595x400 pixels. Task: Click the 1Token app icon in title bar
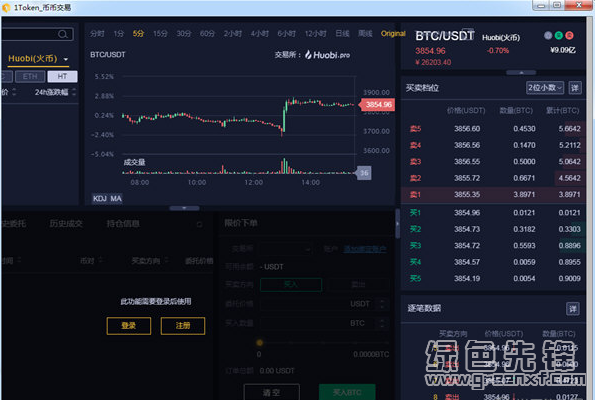tap(6, 8)
